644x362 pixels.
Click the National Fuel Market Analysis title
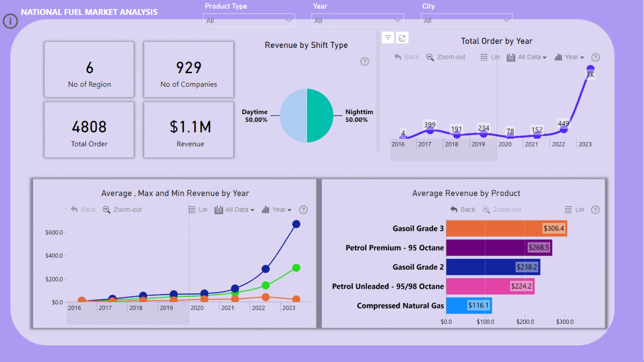click(x=89, y=12)
